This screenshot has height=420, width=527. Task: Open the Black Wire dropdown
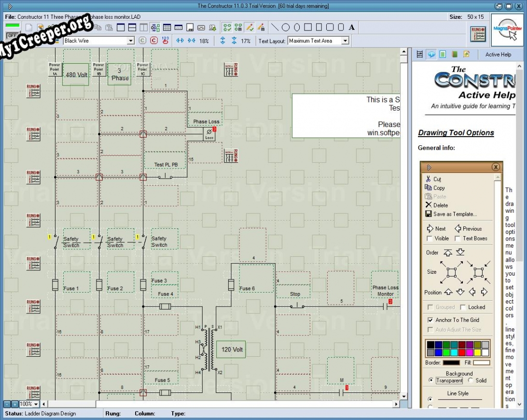[x=130, y=41]
